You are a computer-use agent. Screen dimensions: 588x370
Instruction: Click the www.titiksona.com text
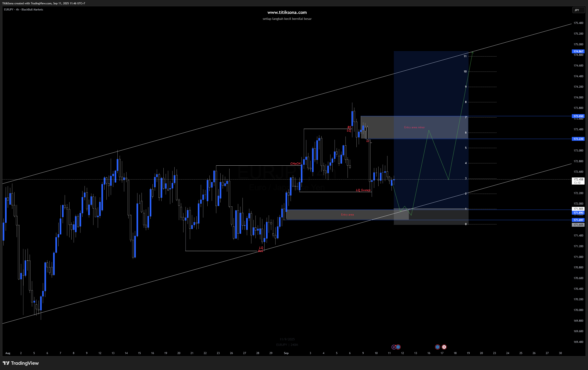coord(287,13)
